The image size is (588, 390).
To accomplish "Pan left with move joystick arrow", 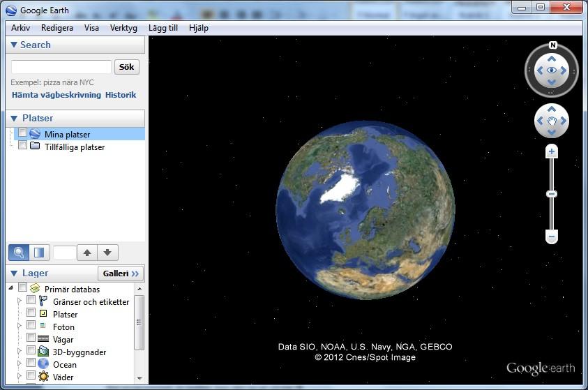I will [540, 121].
